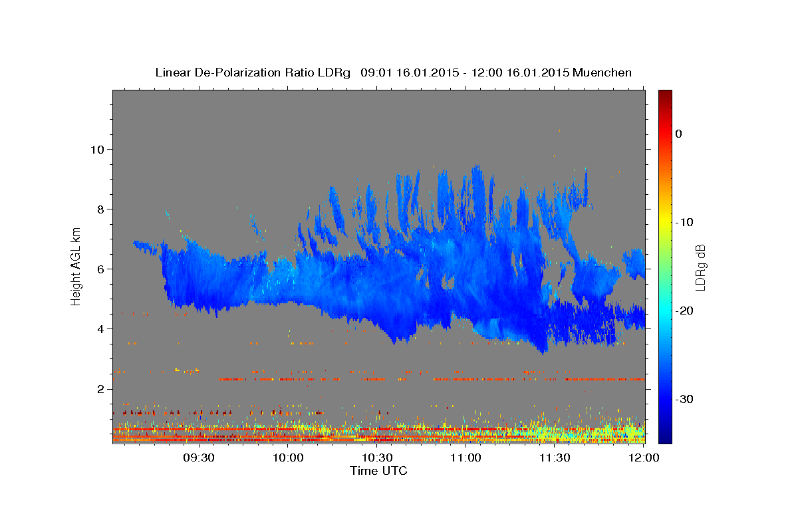Click the height tick label 6
The width and height of the screenshot is (798, 532).
[101, 269]
